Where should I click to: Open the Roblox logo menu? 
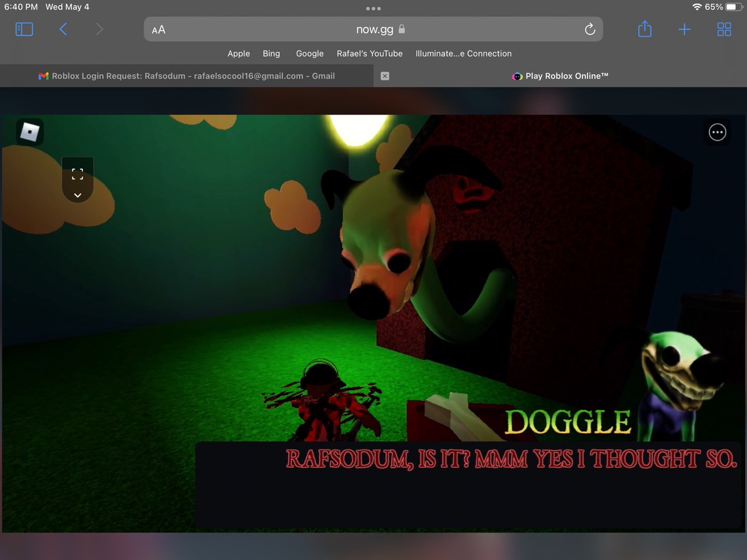[x=29, y=132]
